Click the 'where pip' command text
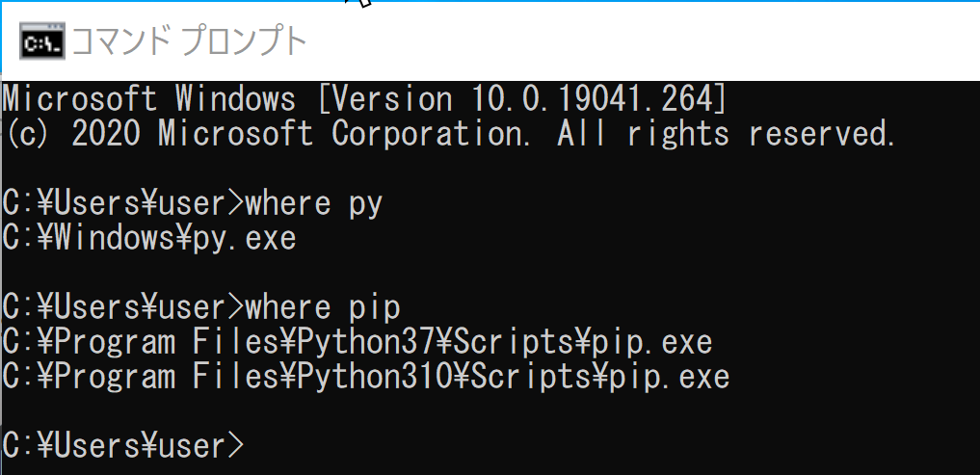 point(323,308)
